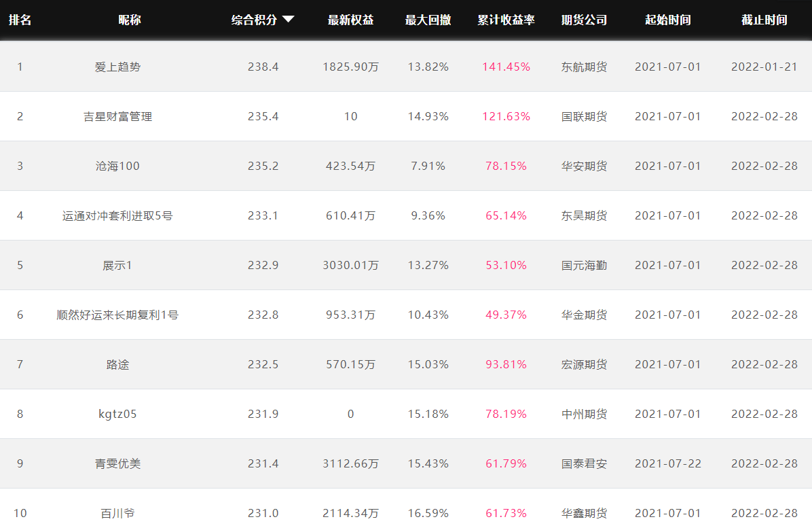Select the 65.14% return value
Screen dimensions: 812x530
click(x=506, y=215)
